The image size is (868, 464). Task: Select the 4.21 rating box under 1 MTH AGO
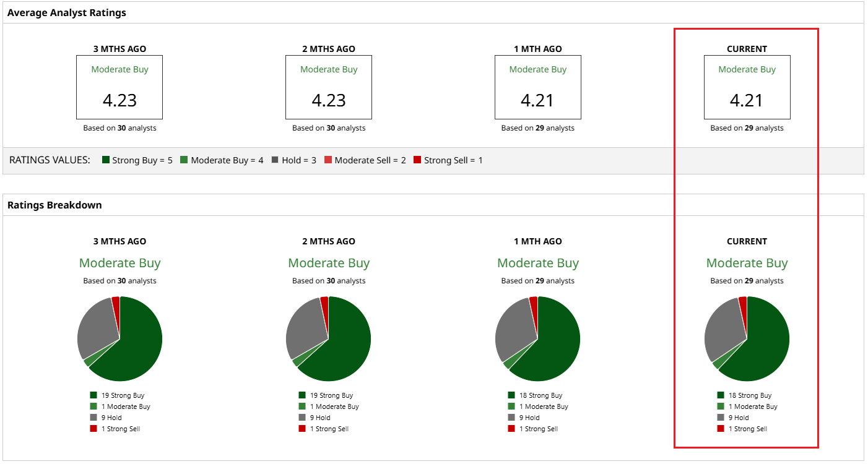(538, 87)
